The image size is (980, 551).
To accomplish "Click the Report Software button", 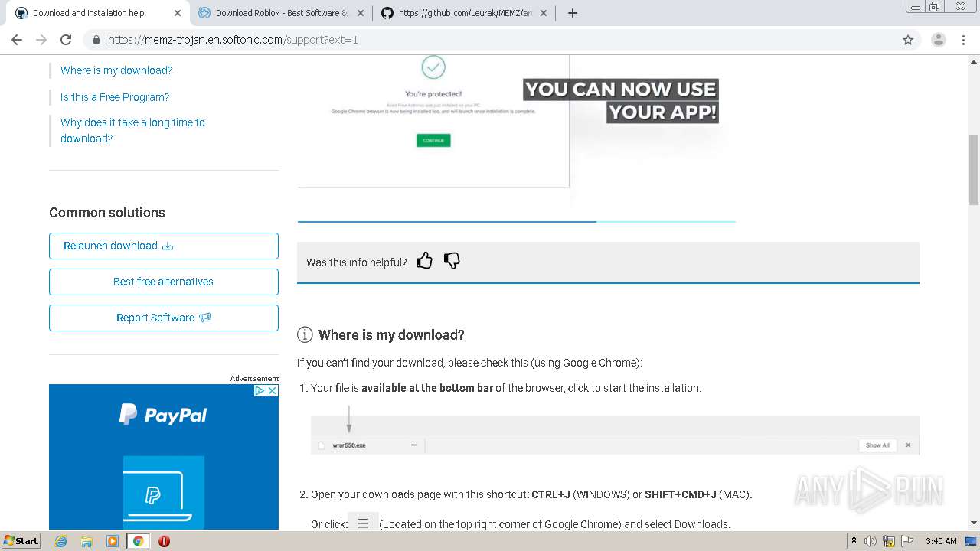I will 164,318.
